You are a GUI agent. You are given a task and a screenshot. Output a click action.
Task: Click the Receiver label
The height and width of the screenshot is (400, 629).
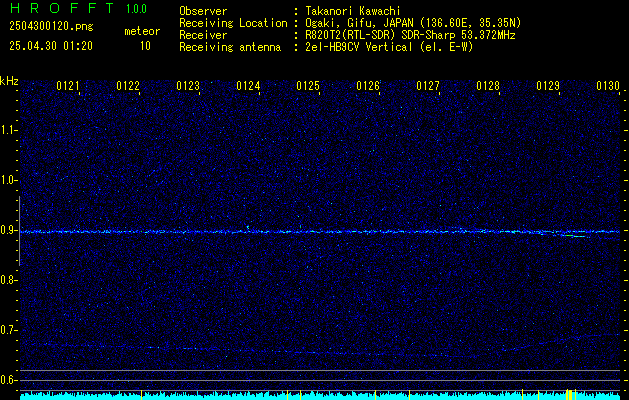[203, 35]
